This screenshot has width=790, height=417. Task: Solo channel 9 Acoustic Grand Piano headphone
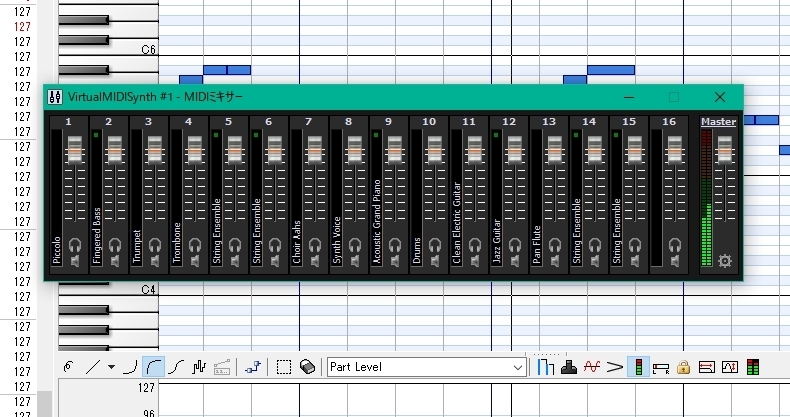tap(395, 245)
